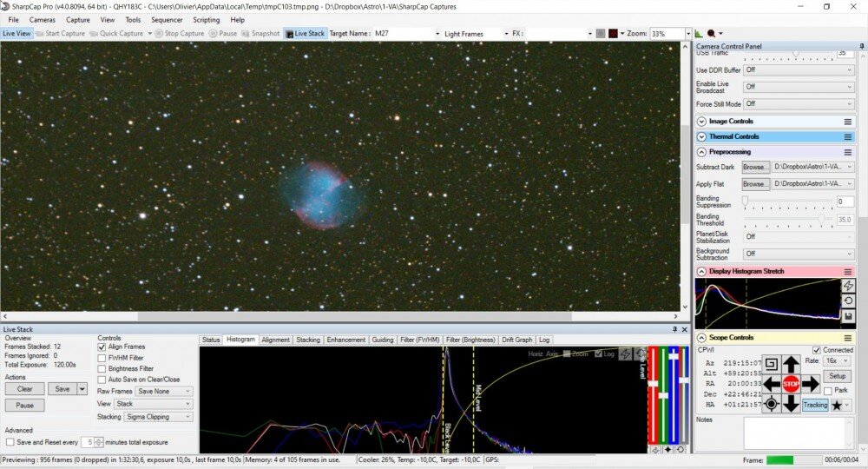Expand the Thermal Controls section
The width and height of the screenshot is (868, 469).
point(702,136)
